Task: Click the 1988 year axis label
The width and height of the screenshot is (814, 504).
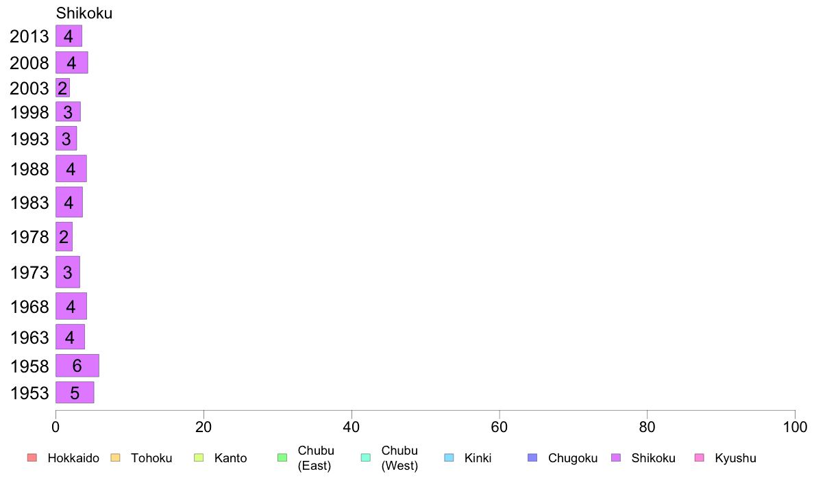Action: (x=29, y=169)
